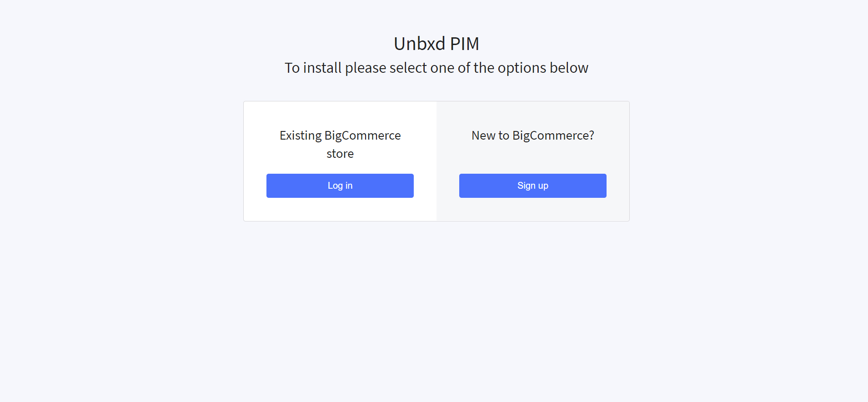This screenshot has width=868, height=402.
Task: Select the Unbxd PIM heading
Action: pos(437,44)
